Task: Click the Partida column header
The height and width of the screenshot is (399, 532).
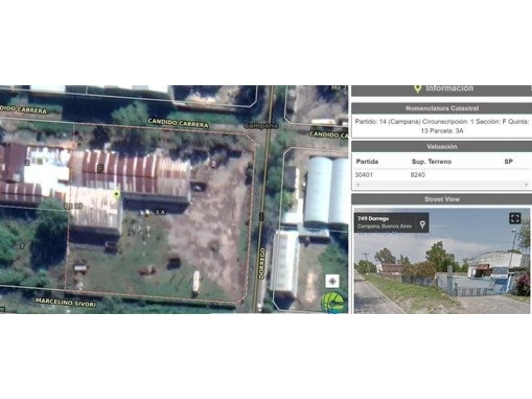Action: [x=367, y=161]
